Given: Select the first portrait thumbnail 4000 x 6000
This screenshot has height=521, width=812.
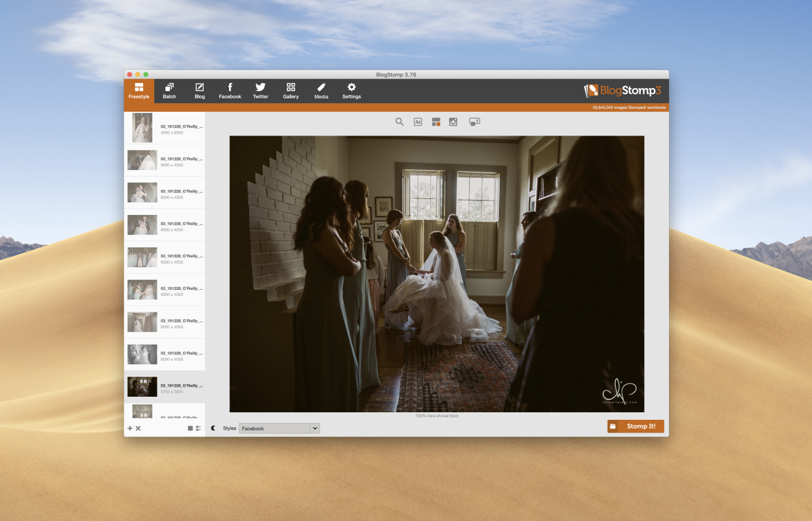Looking at the screenshot, I should coord(142,128).
